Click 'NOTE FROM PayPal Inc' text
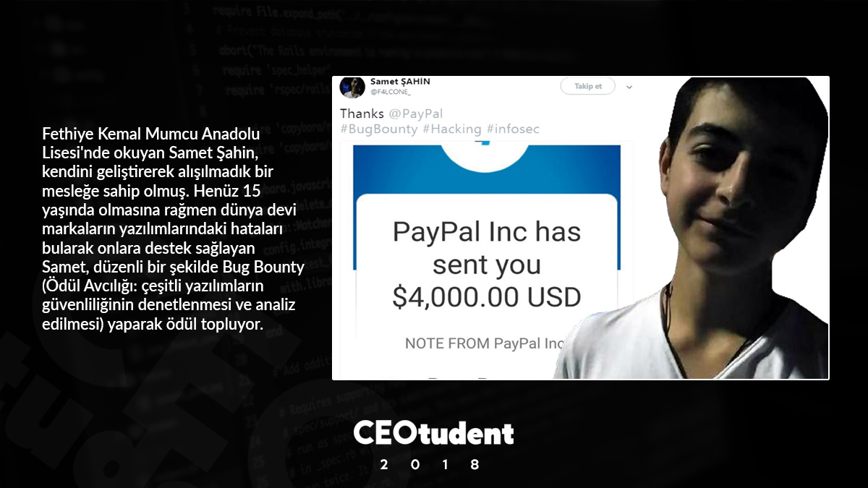Screen dimensions: 868x488 tap(484, 343)
